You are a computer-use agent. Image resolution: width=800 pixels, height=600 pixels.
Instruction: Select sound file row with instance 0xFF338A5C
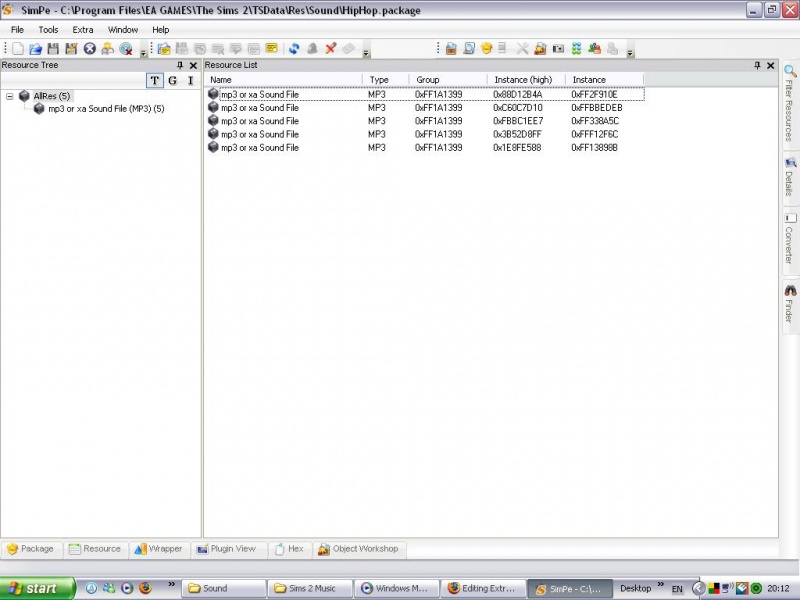(425, 121)
